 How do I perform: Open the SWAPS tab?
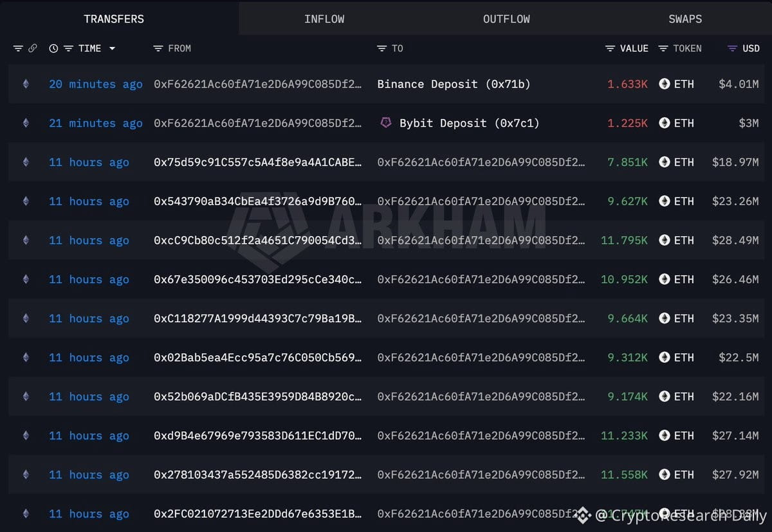[x=685, y=19]
